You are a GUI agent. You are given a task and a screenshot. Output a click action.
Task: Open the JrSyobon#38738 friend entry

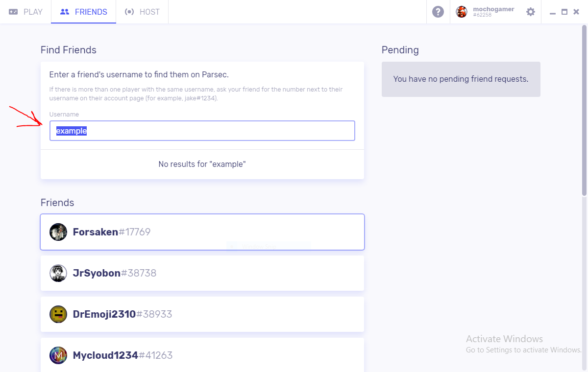coord(202,273)
